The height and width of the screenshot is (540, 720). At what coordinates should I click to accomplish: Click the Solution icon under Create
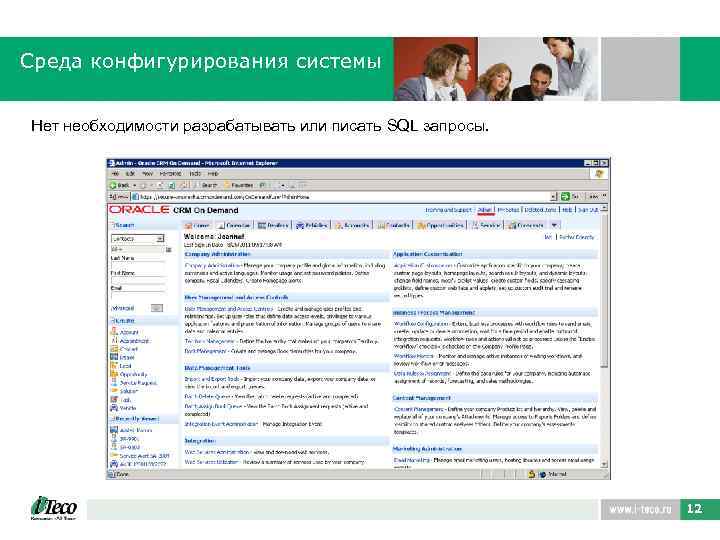click(x=114, y=391)
